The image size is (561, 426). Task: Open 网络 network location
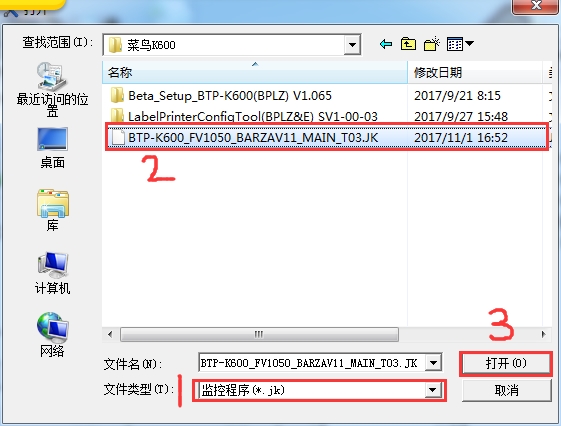tap(52, 334)
